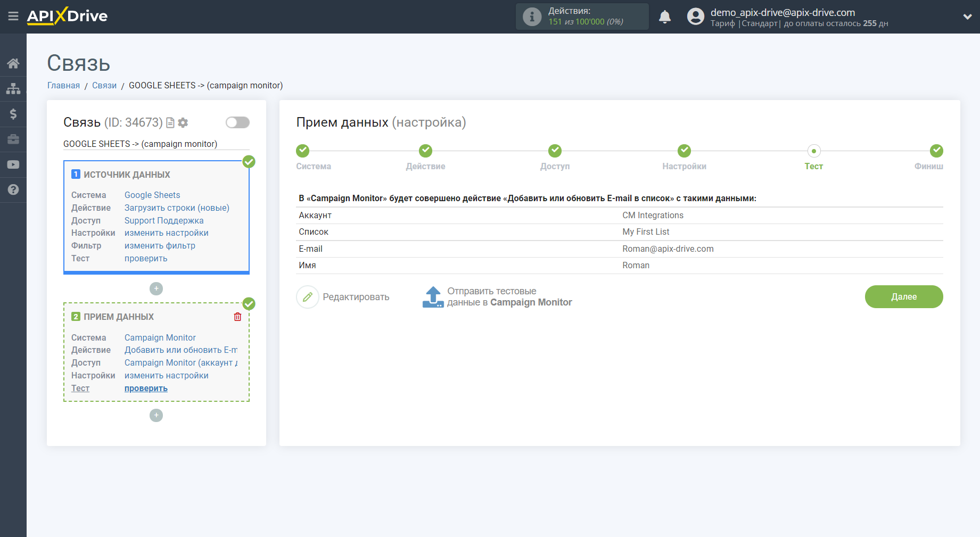Viewport: 980px width, 537px height.
Task: Click ИСТОЧНИК ДАННЫХ block header
Action: (127, 175)
